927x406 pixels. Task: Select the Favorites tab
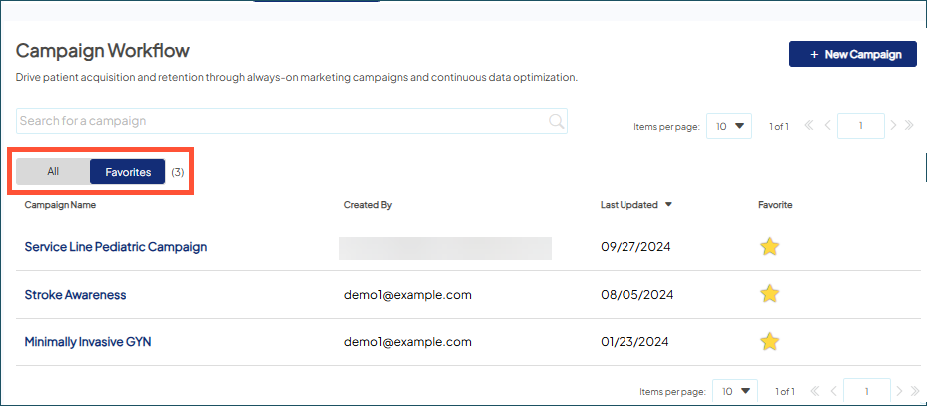point(128,172)
